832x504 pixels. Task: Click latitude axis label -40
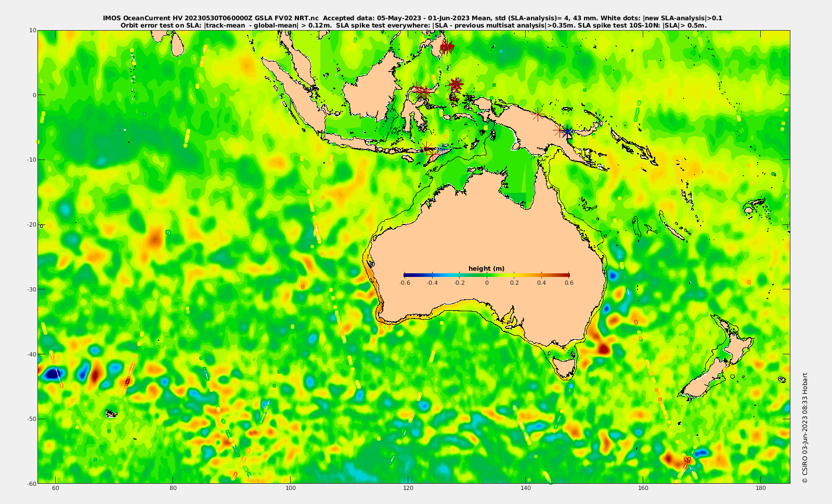[x=31, y=354]
